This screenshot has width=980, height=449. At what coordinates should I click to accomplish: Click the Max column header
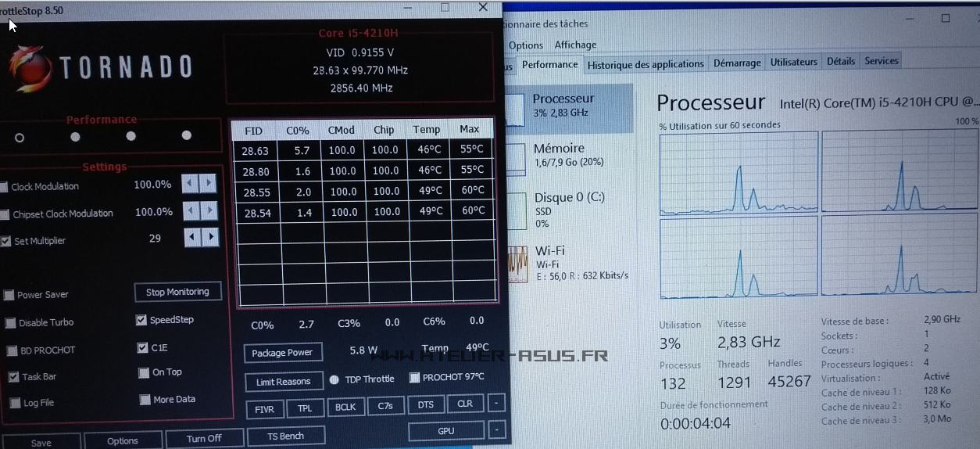click(470, 129)
